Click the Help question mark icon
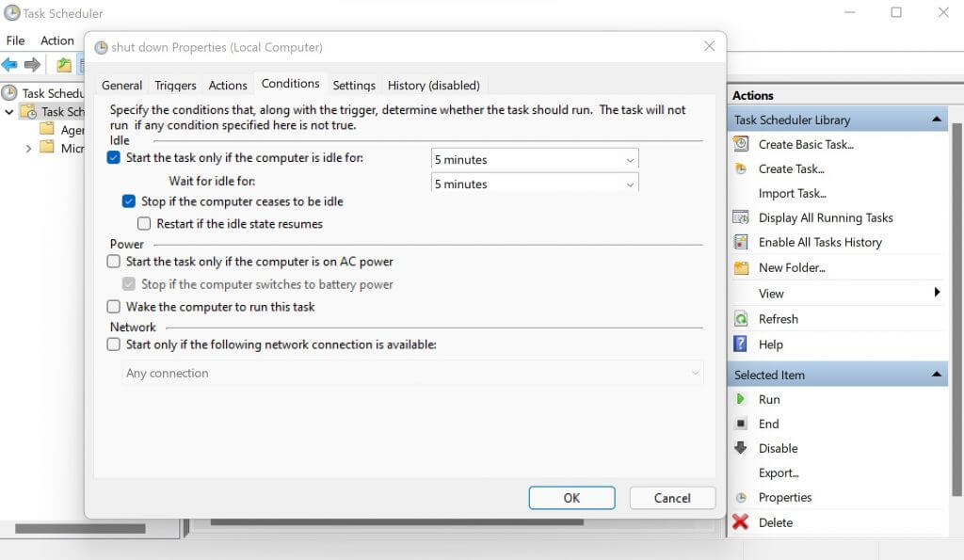964x560 pixels. [x=740, y=344]
